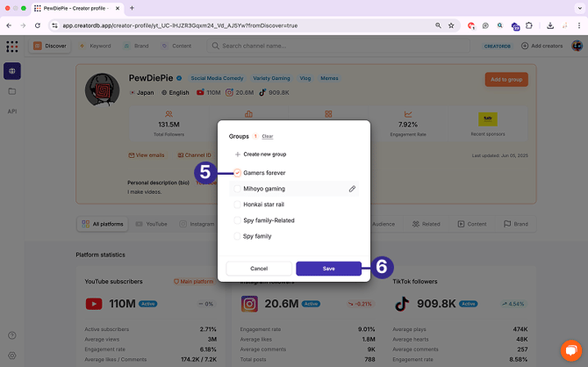Open the help question mark icon
The height and width of the screenshot is (367, 588).
(12, 335)
